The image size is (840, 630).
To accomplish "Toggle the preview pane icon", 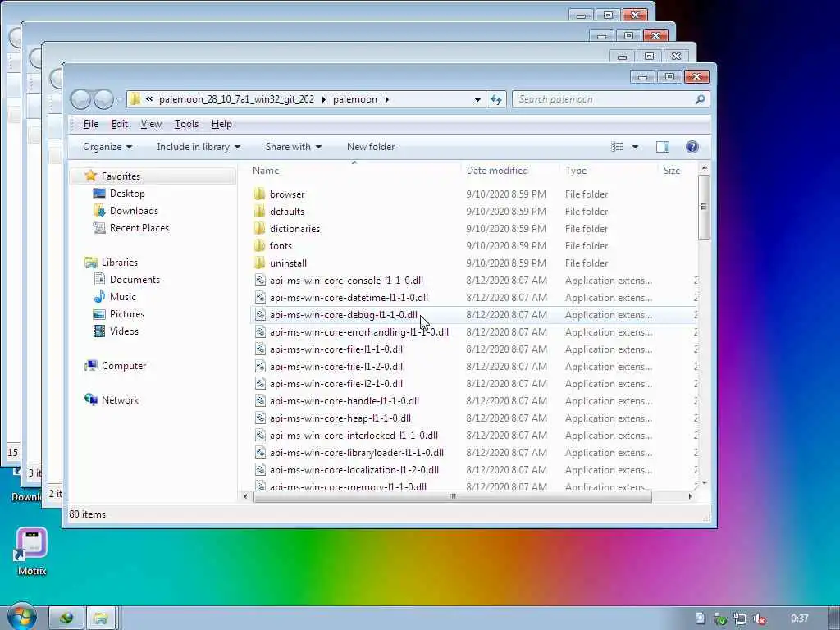I will (663, 147).
